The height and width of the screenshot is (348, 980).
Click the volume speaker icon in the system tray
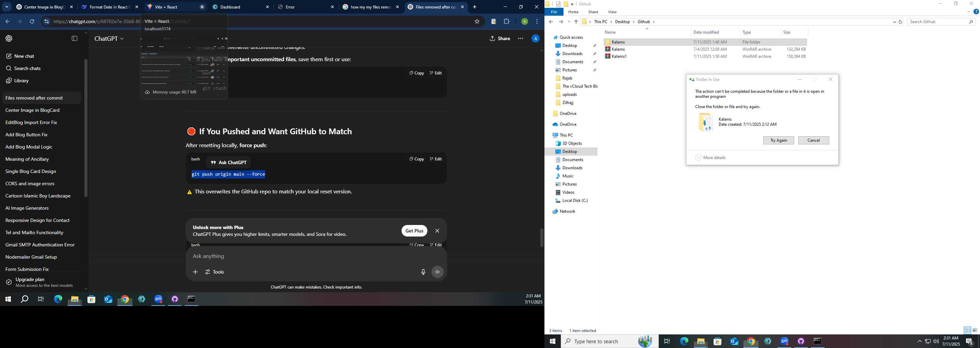click(x=936, y=341)
